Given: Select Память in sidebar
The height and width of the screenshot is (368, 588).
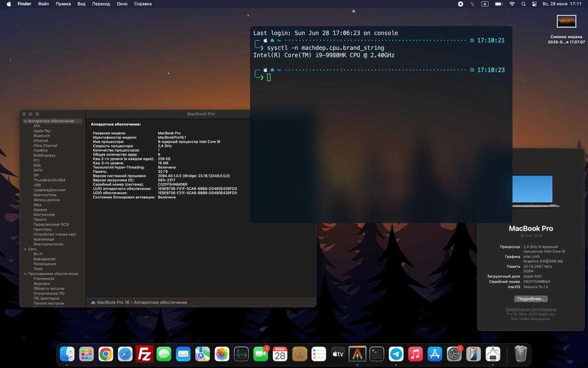Looking at the screenshot, I should click(40, 220).
